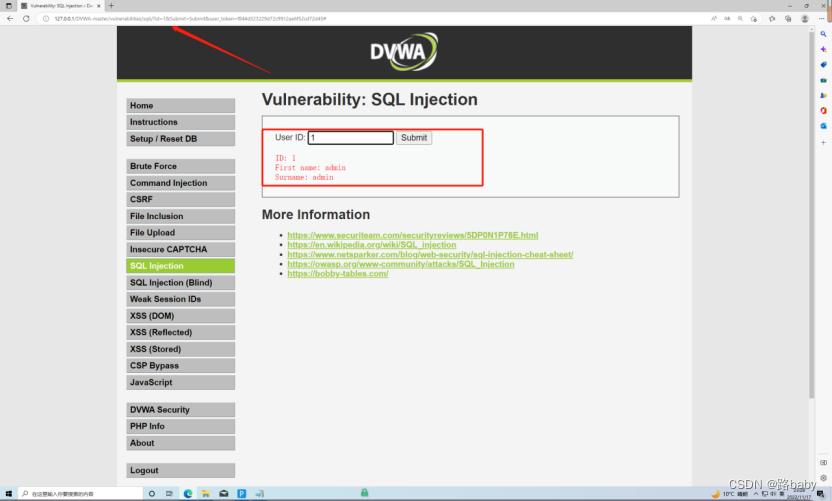Viewport: 832px width, 501px height.
Task: Go to the Command Injection page
Action: click(180, 183)
